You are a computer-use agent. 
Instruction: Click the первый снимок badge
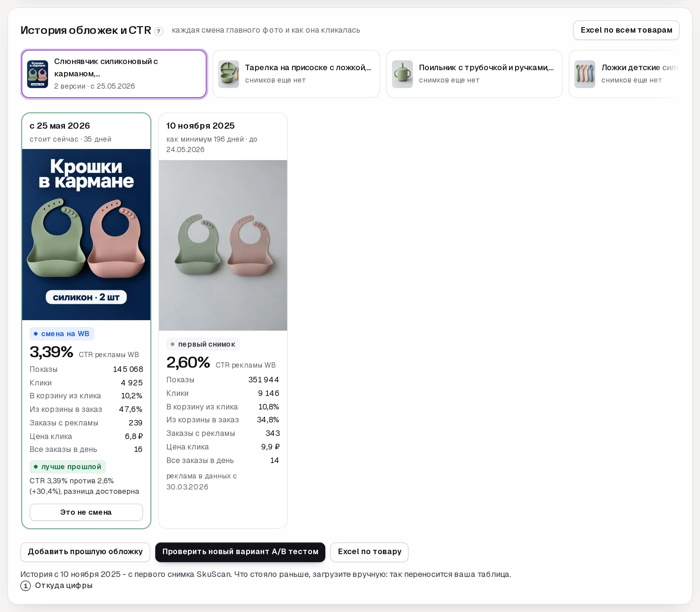(x=203, y=344)
